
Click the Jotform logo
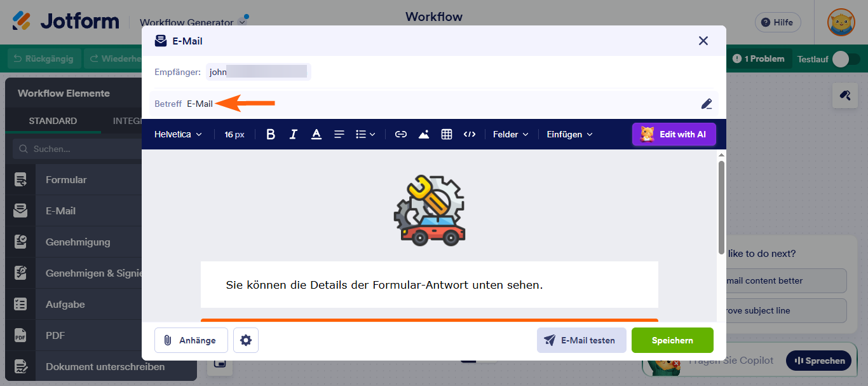tap(65, 21)
